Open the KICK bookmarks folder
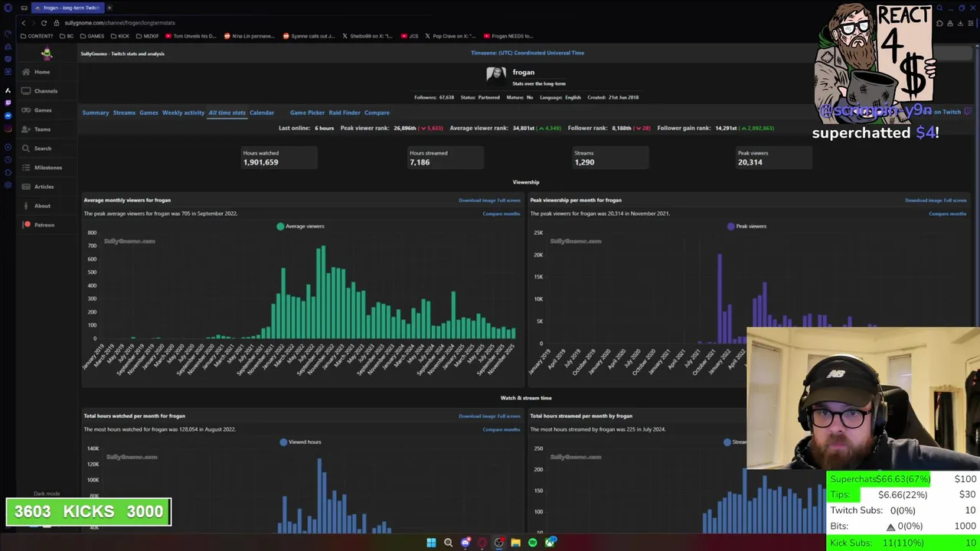Viewport: 980px width, 551px height. (120, 36)
